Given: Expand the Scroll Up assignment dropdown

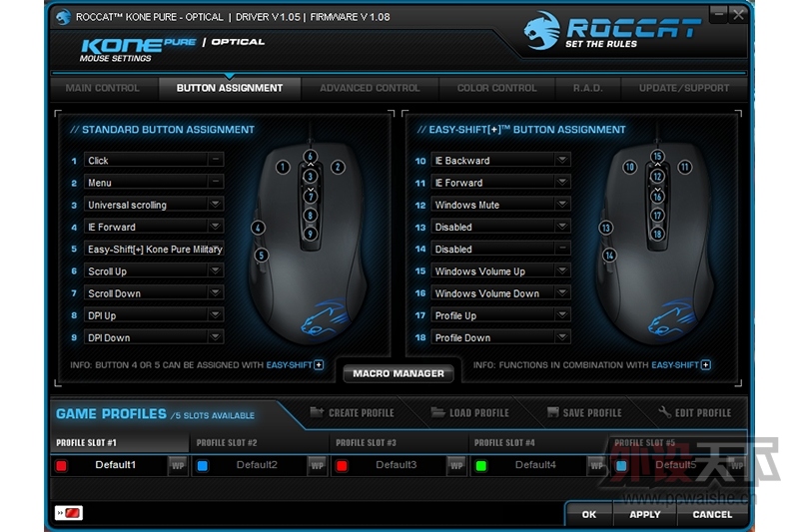Looking at the screenshot, I should coord(215,270).
